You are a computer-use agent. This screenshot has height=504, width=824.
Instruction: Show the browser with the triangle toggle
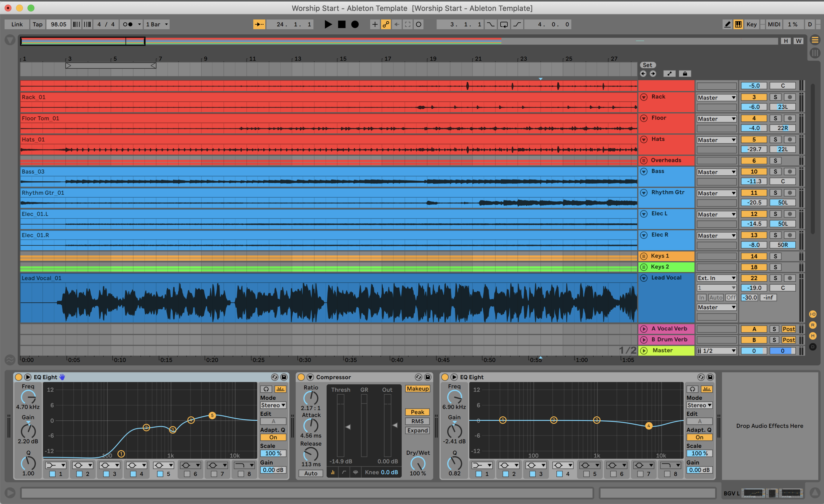click(10, 40)
